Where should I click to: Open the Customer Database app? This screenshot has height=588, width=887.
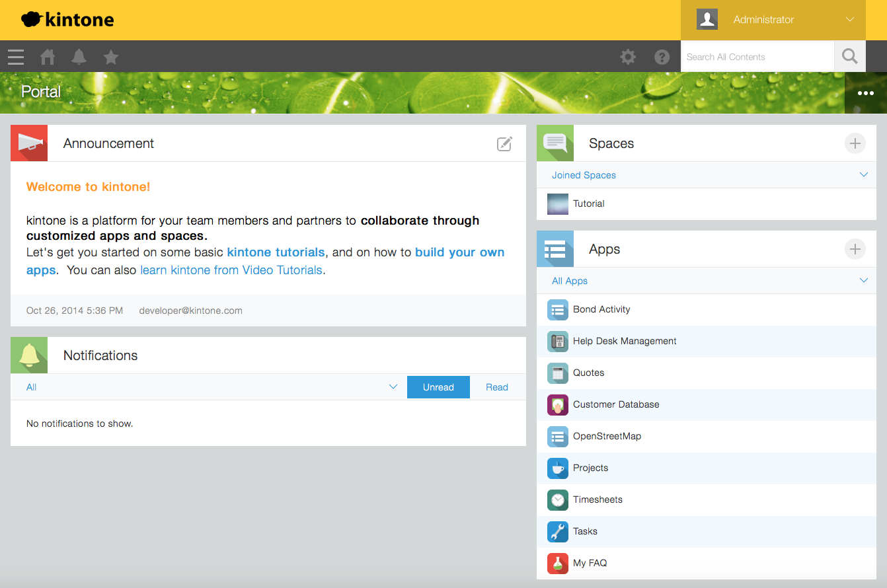(x=616, y=404)
